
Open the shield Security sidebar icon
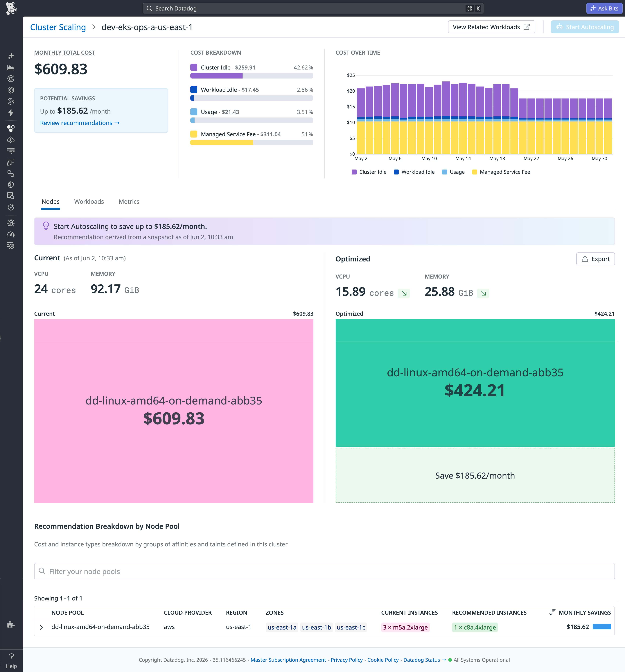click(x=11, y=185)
